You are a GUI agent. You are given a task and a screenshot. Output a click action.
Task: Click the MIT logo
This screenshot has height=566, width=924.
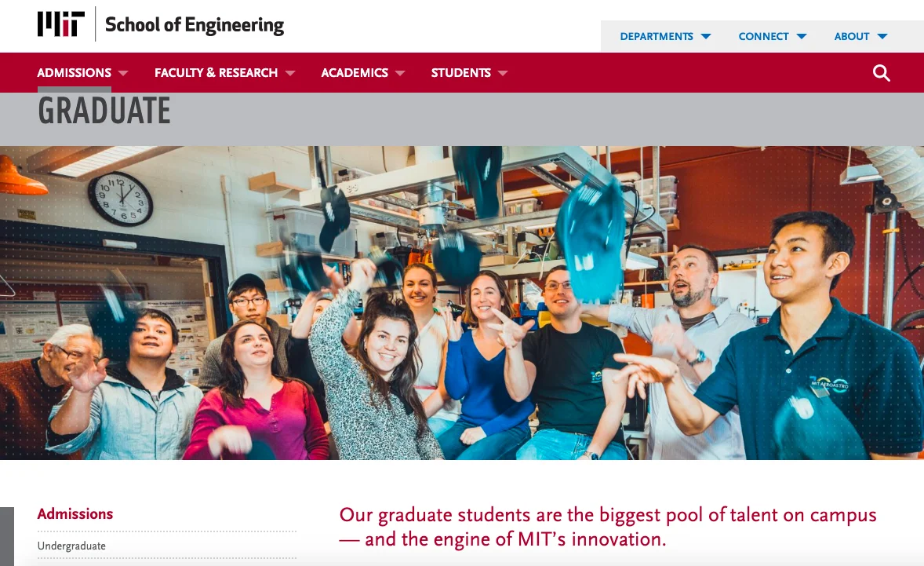click(60, 24)
